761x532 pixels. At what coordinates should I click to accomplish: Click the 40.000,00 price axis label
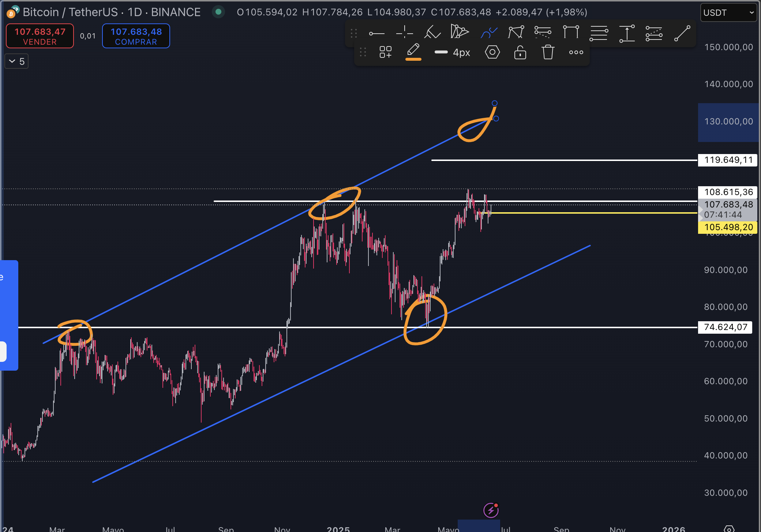[x=726, y=456]
